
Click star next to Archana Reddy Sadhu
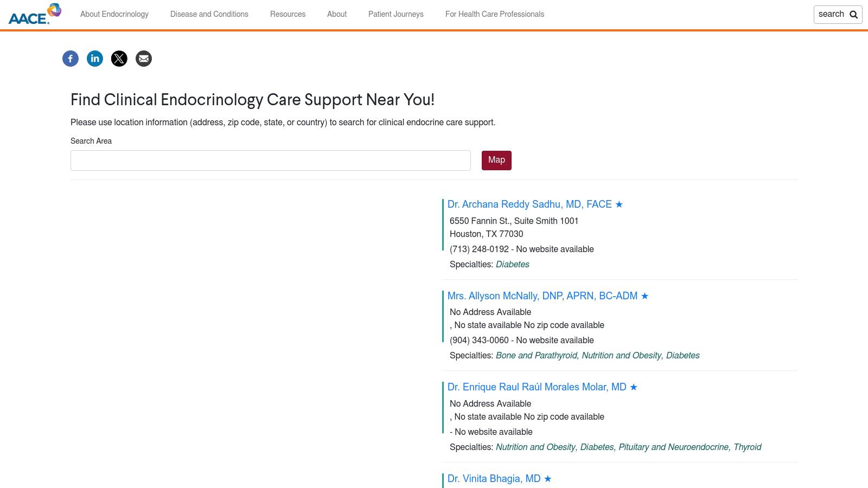[x=619, y=204]
